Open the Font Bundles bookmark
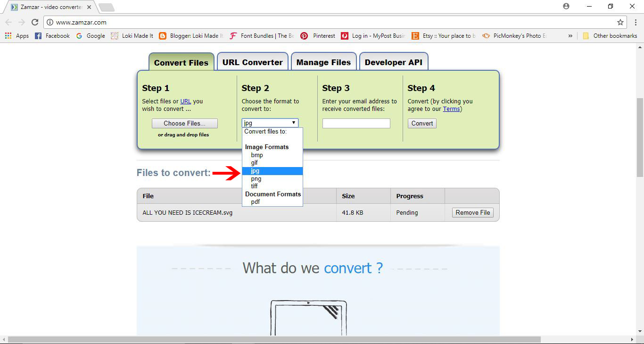 (x=262, y=36)
